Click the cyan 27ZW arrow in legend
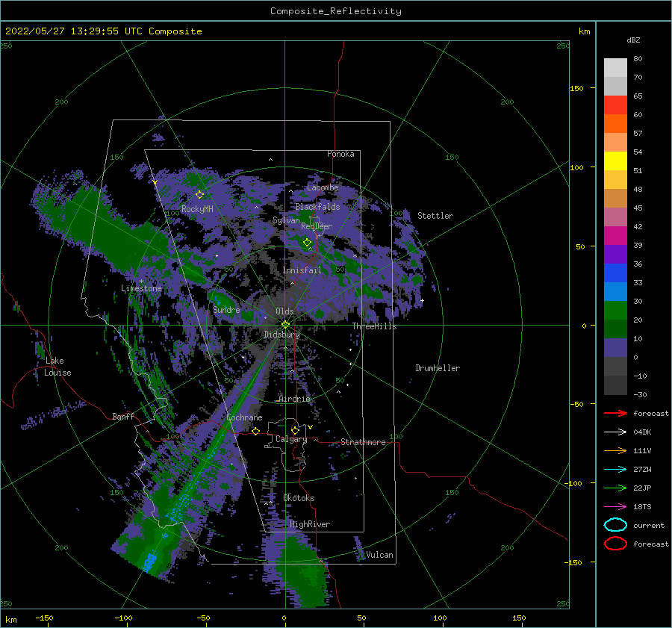The image size is (672, 628). point(615,470)
